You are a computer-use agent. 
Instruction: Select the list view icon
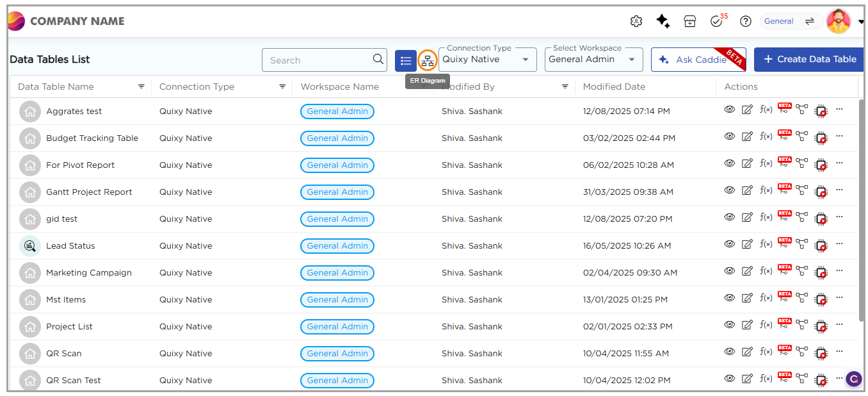[406, 61]
